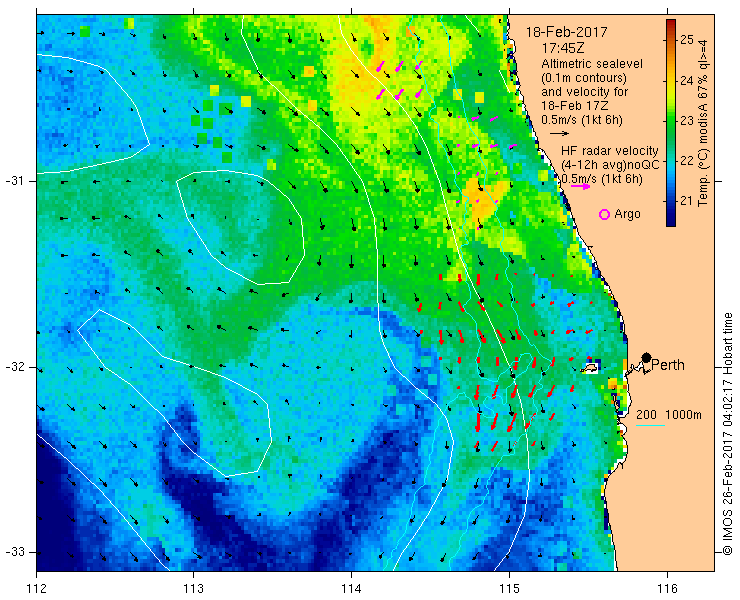Click the temperature colour bar scale
Screen dimensions: 740x600
671,123
